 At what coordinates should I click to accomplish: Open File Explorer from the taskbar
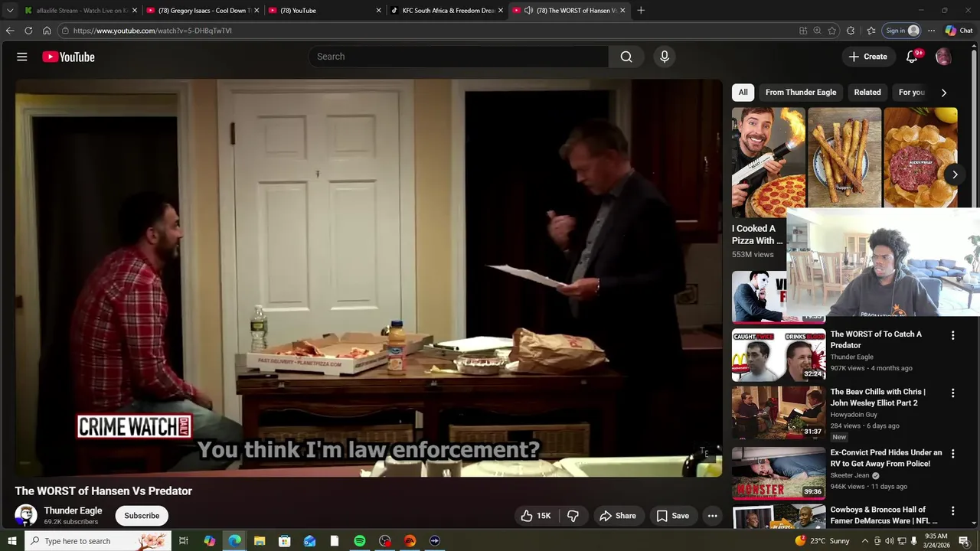[260, 541]
